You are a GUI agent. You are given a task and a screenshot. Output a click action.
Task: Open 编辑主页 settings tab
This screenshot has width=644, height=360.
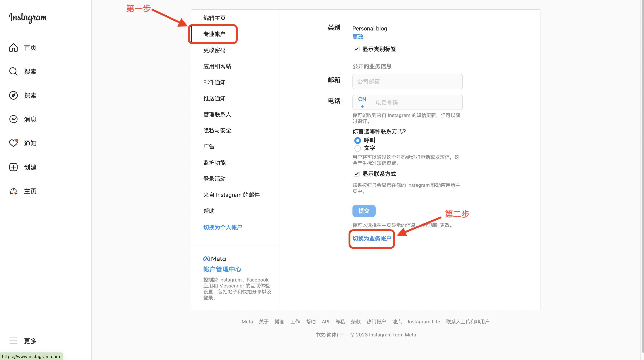235,18
